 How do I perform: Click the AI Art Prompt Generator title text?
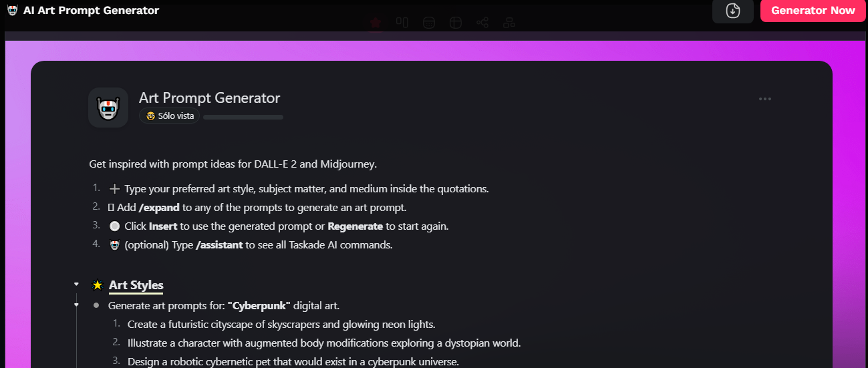click(92, 11)
